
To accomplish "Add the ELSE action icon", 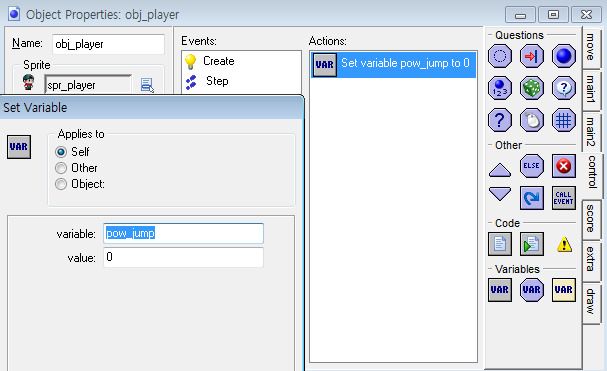I will pos(532,166).
